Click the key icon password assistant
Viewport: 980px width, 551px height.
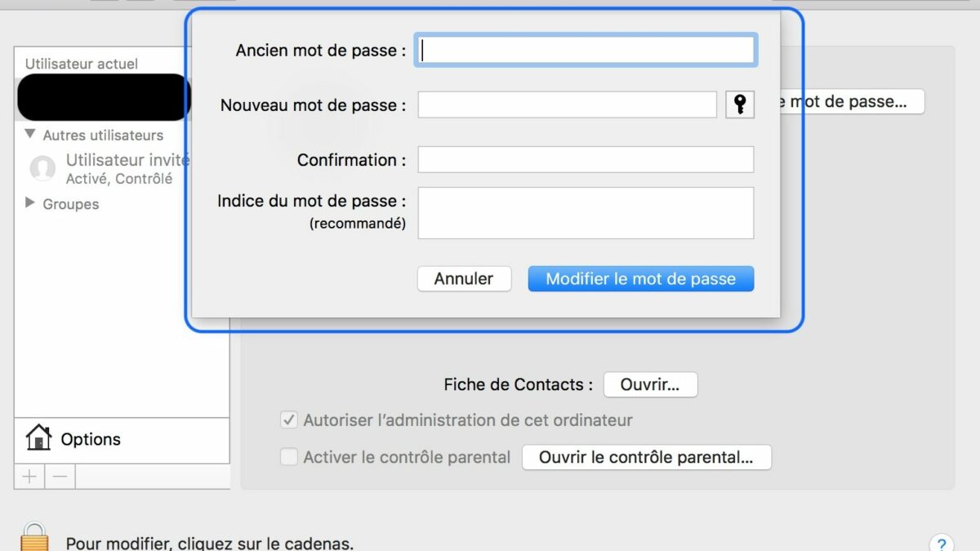pos(740,104)
